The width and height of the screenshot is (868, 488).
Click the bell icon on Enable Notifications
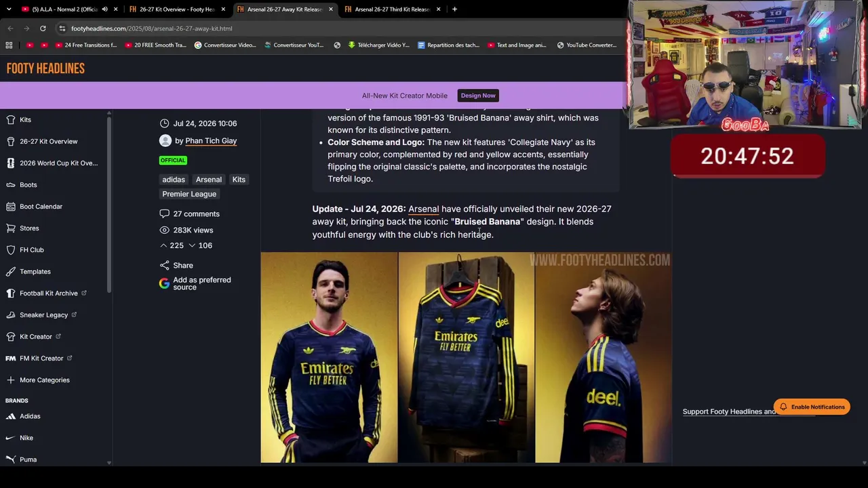[x=783, y=407]
